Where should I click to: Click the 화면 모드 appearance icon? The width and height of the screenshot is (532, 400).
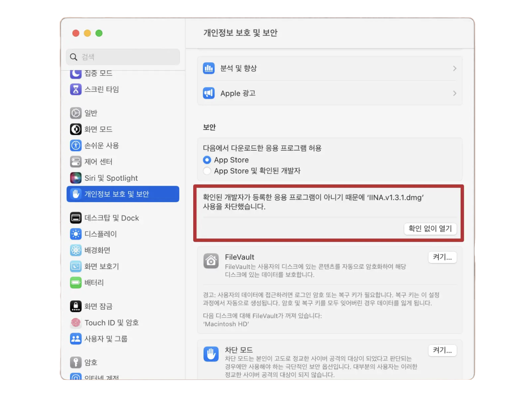(75, 129)
